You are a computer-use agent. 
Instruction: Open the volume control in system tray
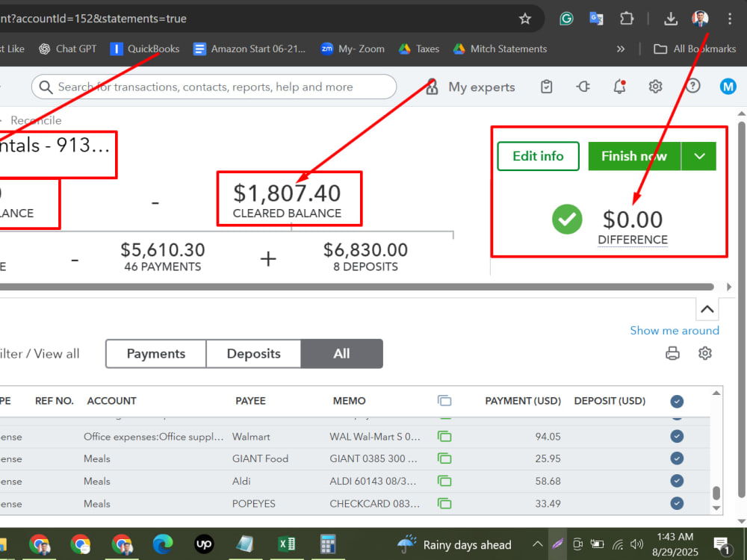[636, 544]
